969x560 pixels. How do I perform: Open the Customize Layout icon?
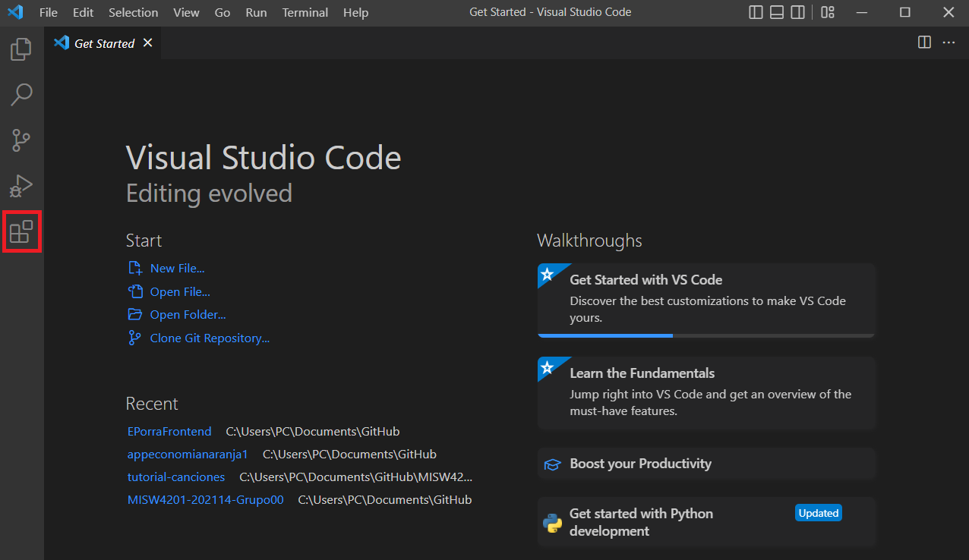[828, 12]
